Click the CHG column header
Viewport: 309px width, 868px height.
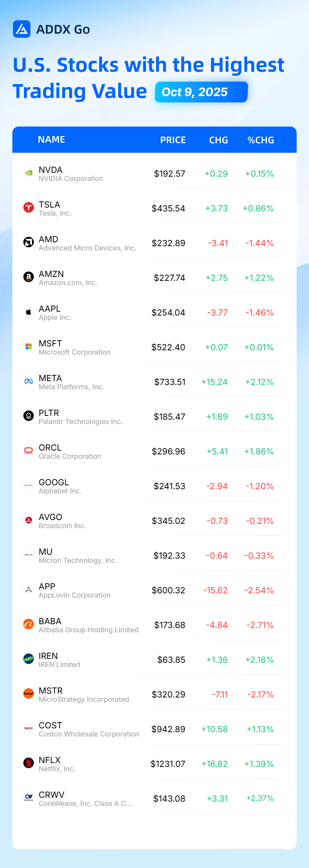[219, 140]
